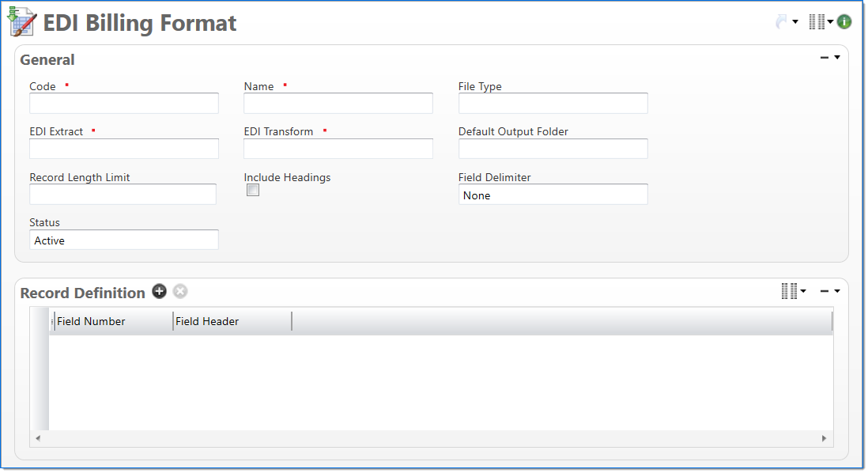Sort by Field Header column header
The height and width of the screenshot is (473, 868).
click(231, 321)
